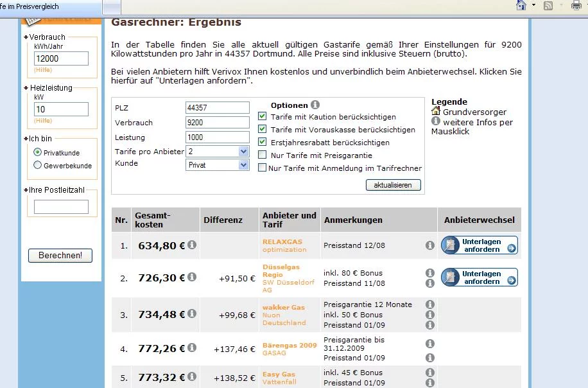This screenshot has width=588, height=388.
Task: Click the empty Ihre Postleitzahl field
Action: 61,207
